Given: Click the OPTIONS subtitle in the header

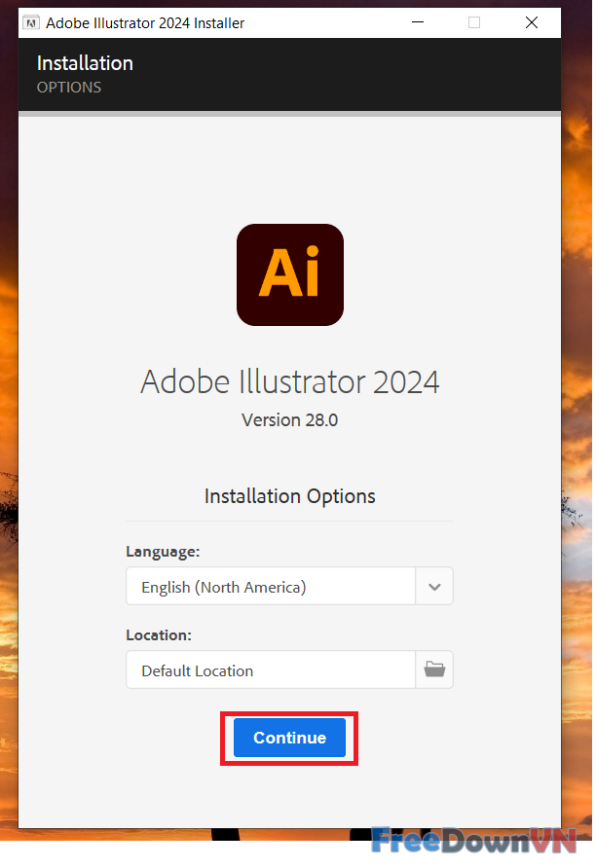Looking at the screenshot, I should (69, 88).
